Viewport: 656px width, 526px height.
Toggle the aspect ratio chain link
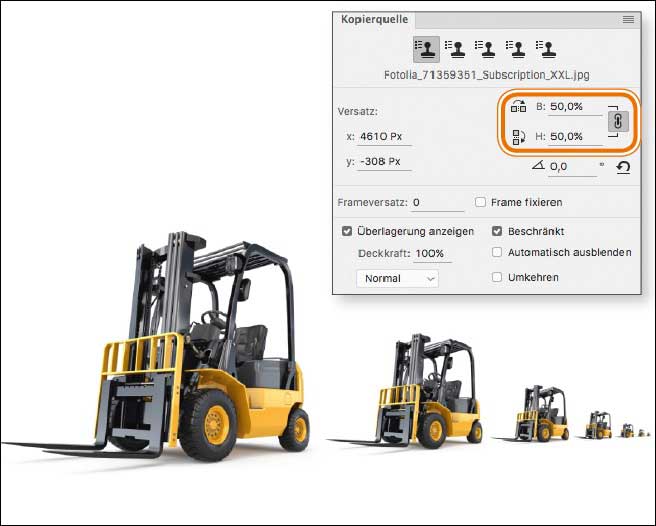[618, 121]
